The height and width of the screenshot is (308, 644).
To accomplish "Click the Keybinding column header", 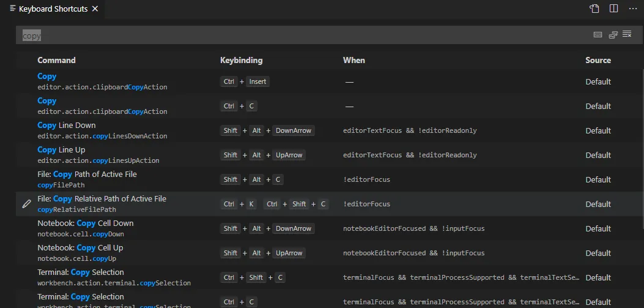I will click(241, 60).
